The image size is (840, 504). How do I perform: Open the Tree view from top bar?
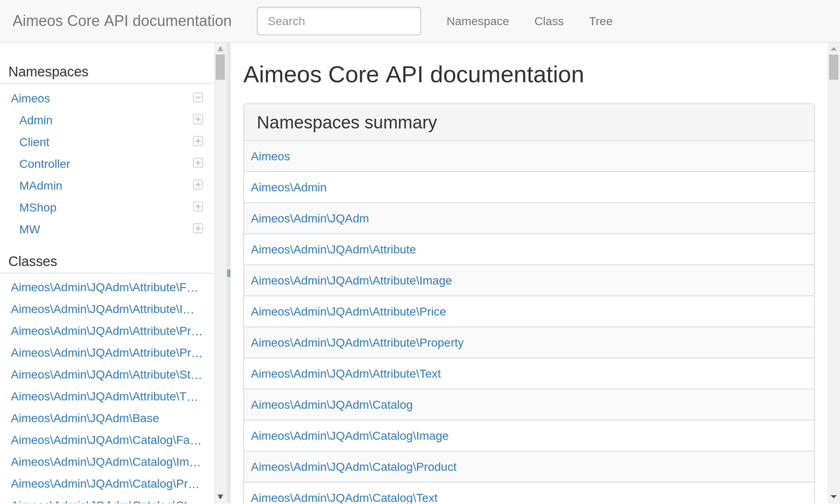(601, 21)
